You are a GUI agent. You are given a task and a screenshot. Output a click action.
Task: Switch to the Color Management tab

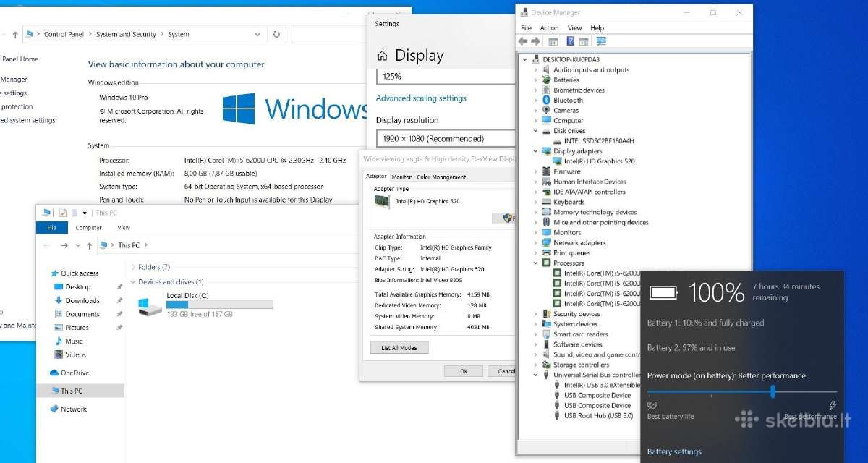(x=441, y=177)
